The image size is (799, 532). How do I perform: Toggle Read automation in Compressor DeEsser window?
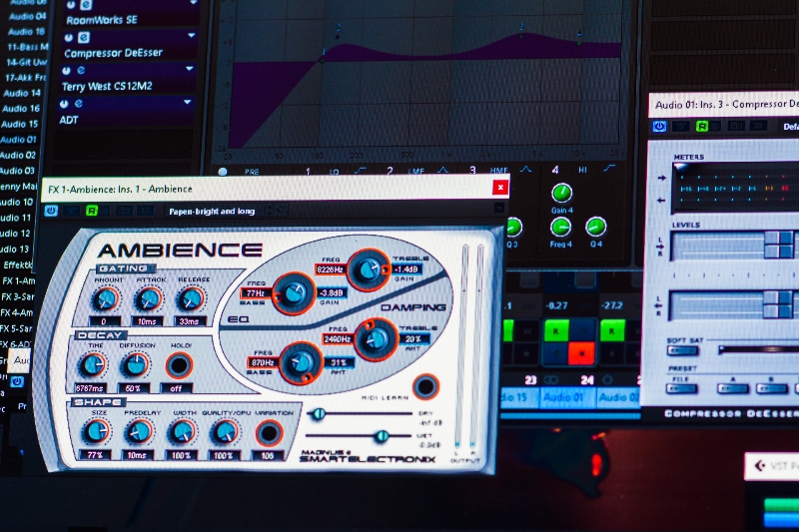702,126
